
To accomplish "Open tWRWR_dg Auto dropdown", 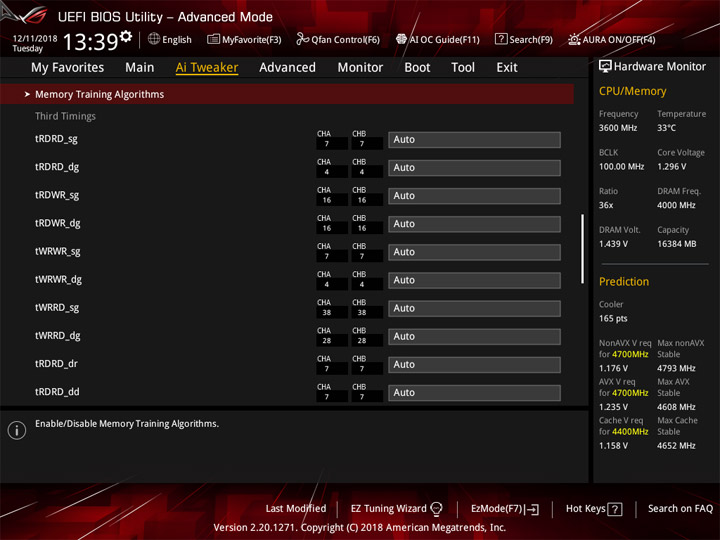I will tap(474, 280).
